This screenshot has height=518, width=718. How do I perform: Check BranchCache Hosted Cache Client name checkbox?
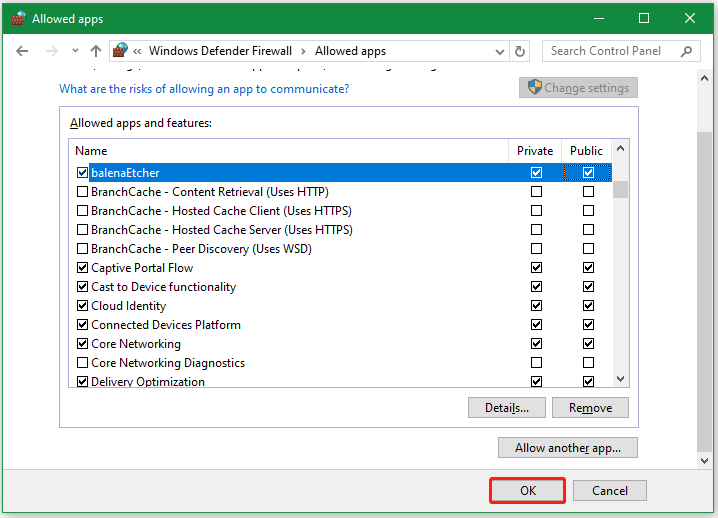pyautogui.click(x=82, y=211)
